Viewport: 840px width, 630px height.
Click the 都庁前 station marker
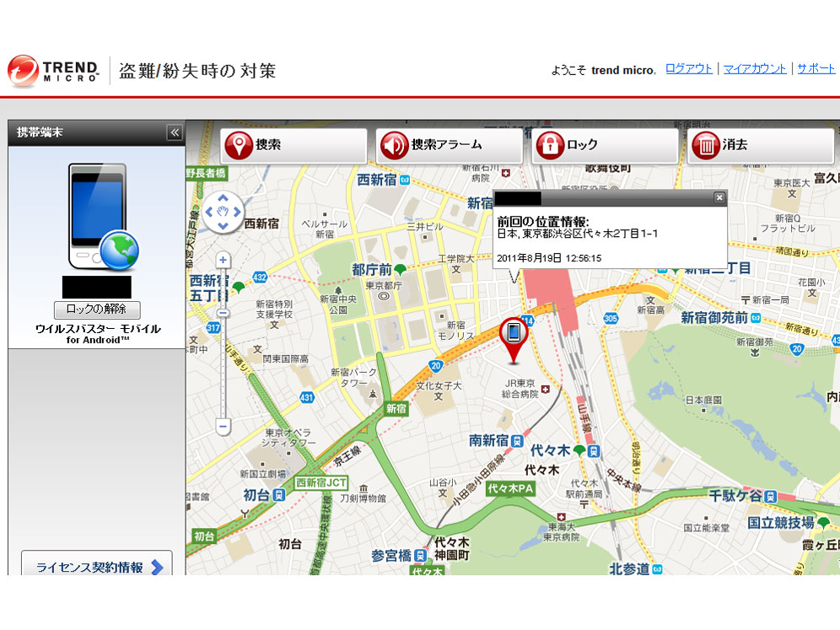[x=400, y=270]
